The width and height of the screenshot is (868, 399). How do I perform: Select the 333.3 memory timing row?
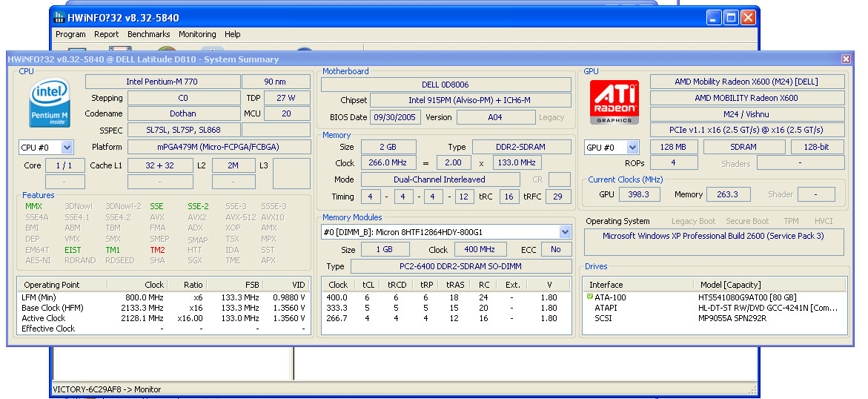(446, 308)
